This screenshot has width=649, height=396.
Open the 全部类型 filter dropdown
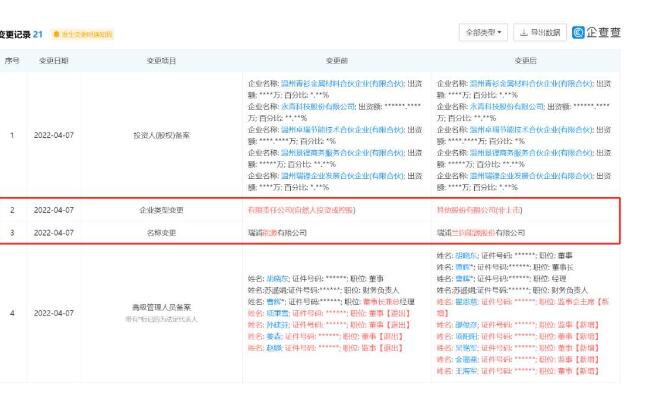click(x=483, y=32)
